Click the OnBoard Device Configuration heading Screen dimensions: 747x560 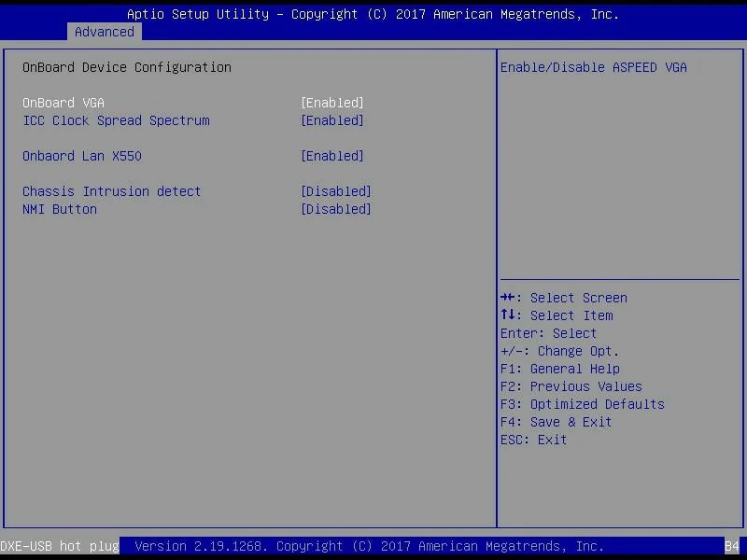click(x=126, y=67)
